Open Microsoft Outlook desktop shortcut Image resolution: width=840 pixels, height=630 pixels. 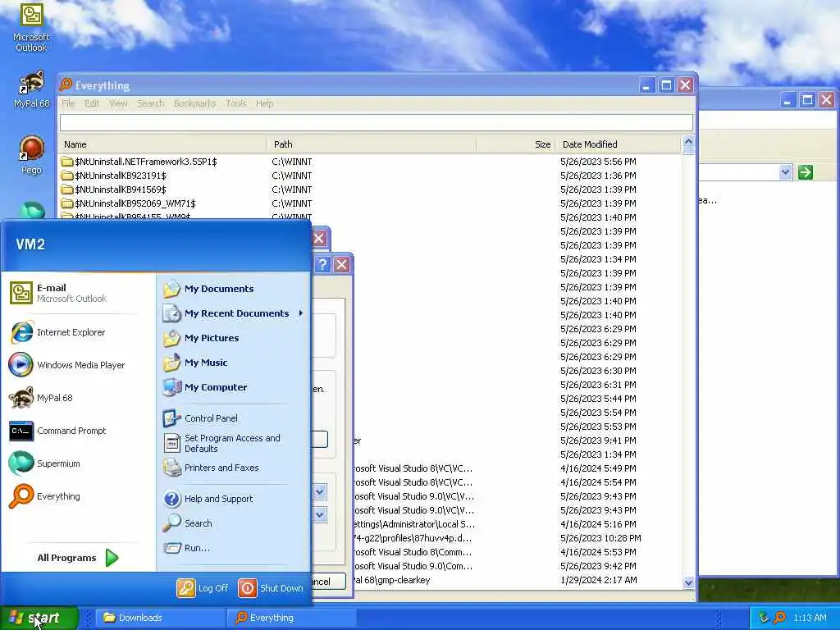coord(31,27)
